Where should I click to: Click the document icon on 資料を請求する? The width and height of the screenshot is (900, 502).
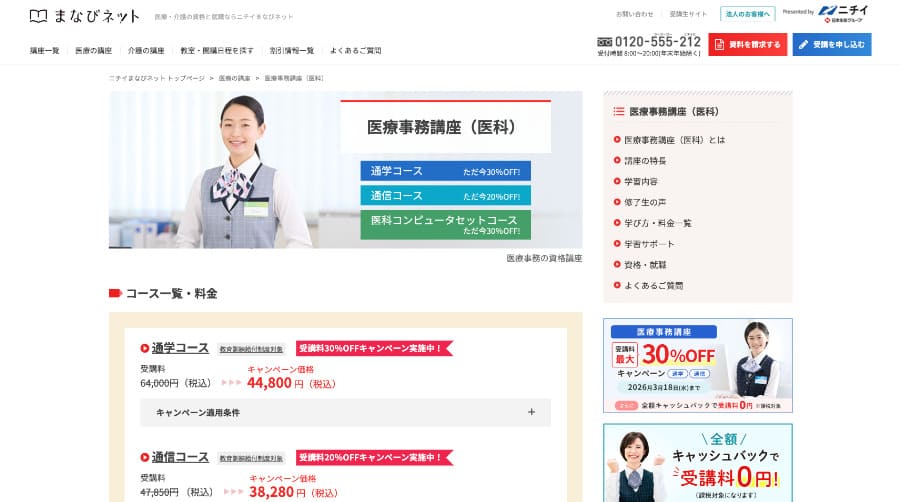pyautogui.click(x=721, y=44)
